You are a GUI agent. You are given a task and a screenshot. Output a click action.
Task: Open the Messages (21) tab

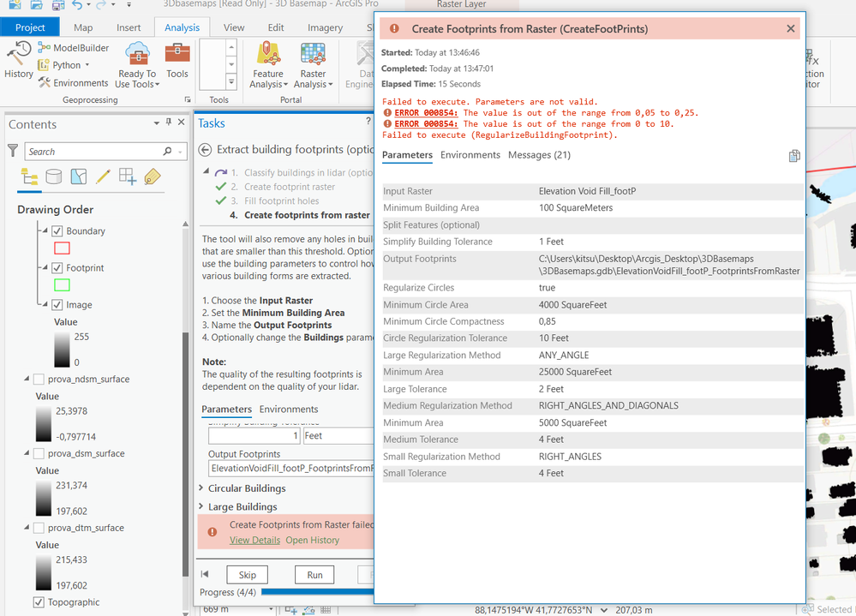539,155
